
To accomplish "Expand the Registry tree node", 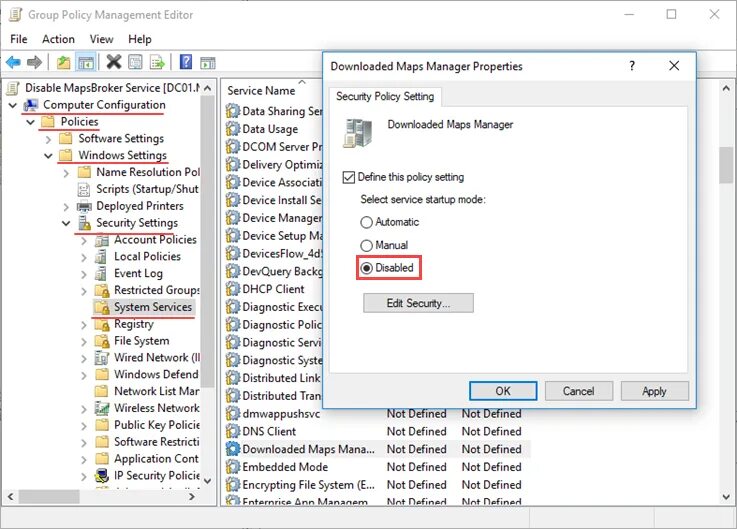I will click(x=84, y=325).
